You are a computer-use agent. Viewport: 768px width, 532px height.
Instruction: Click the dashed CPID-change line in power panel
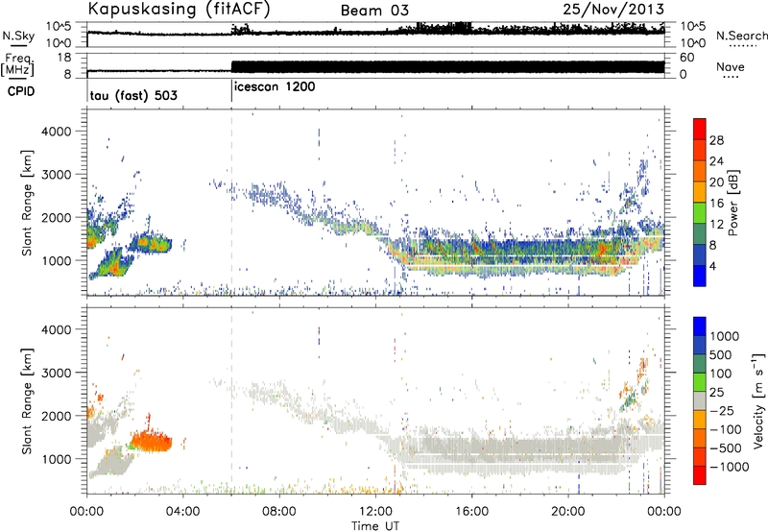(x=231, y=203)
